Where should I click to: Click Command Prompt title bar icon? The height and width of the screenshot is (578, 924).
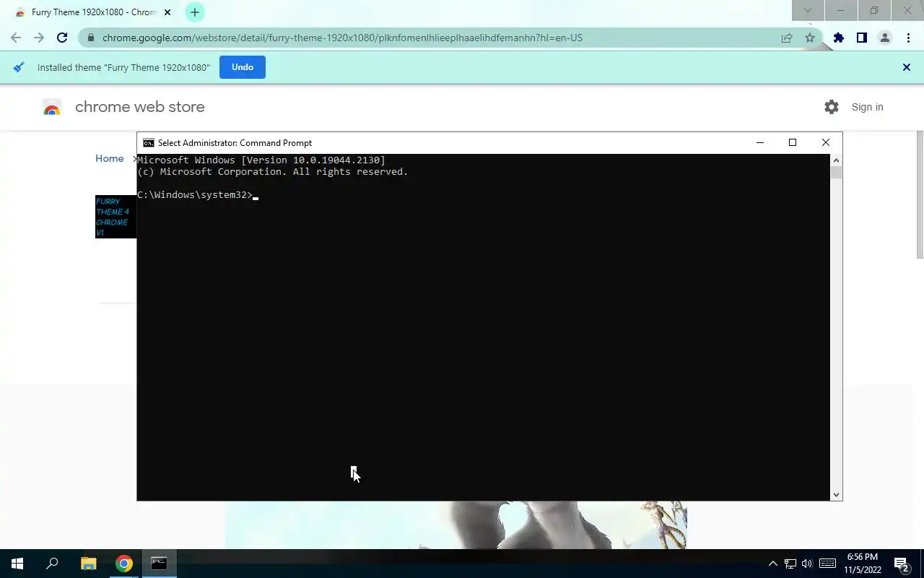149,143
